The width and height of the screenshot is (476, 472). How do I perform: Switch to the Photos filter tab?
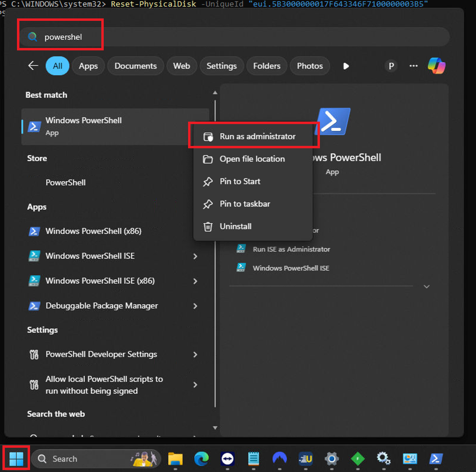310,66
